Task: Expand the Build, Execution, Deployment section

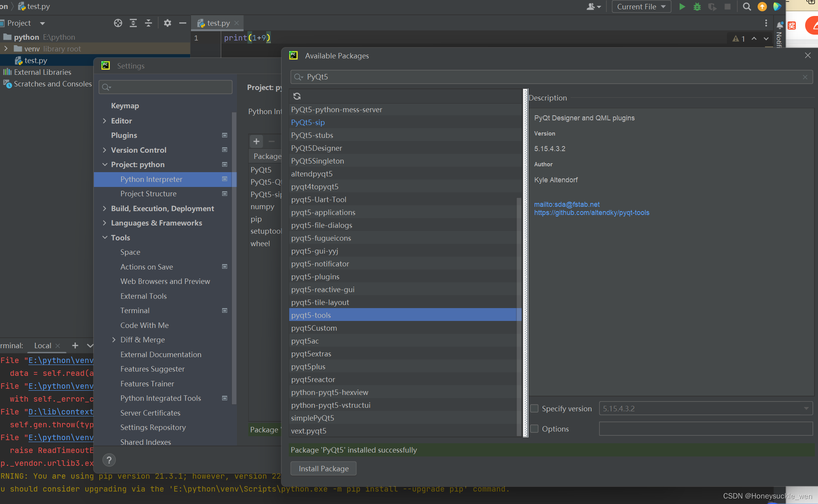Action: click(104, 208)
